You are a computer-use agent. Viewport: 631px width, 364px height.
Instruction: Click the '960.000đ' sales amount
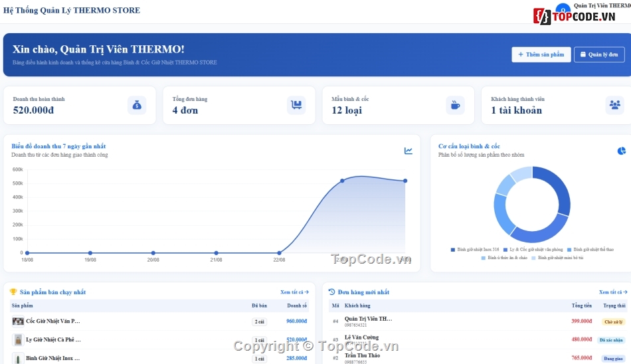297,321
